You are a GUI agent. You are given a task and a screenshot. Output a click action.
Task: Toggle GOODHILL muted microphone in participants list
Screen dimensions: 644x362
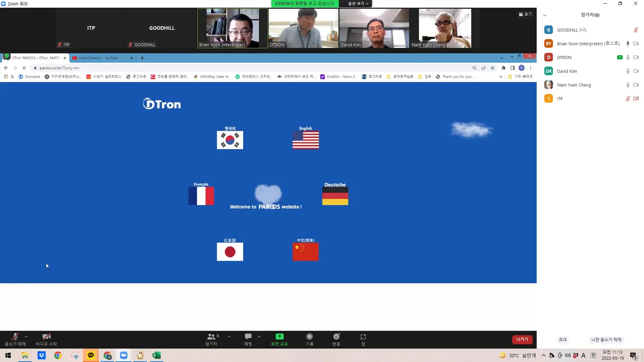tap(636, 30)
